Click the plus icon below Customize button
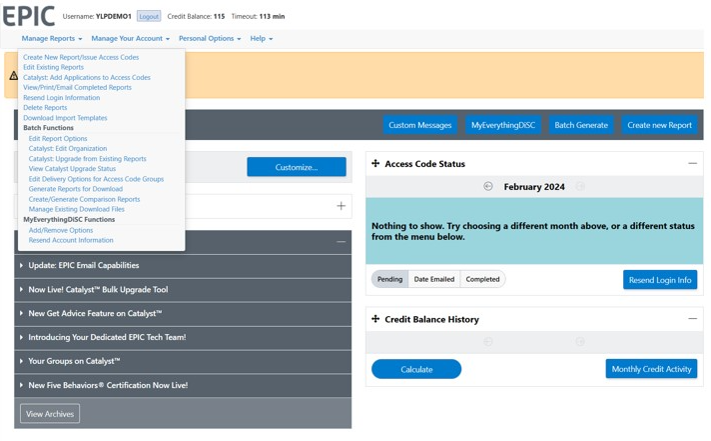 coord(341,206)
